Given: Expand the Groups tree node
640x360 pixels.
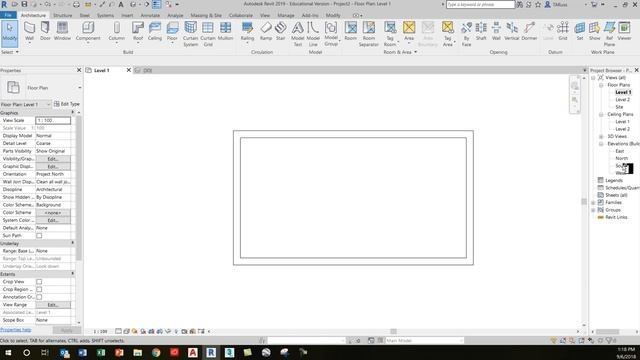Looking at the screenshot, I should tap(593, 210).
